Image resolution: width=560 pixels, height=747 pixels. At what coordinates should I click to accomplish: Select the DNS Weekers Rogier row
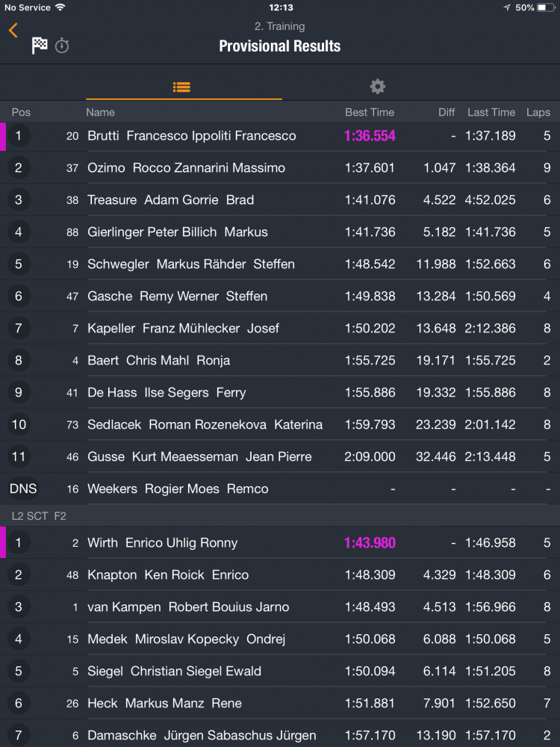[x=280, y=489]
